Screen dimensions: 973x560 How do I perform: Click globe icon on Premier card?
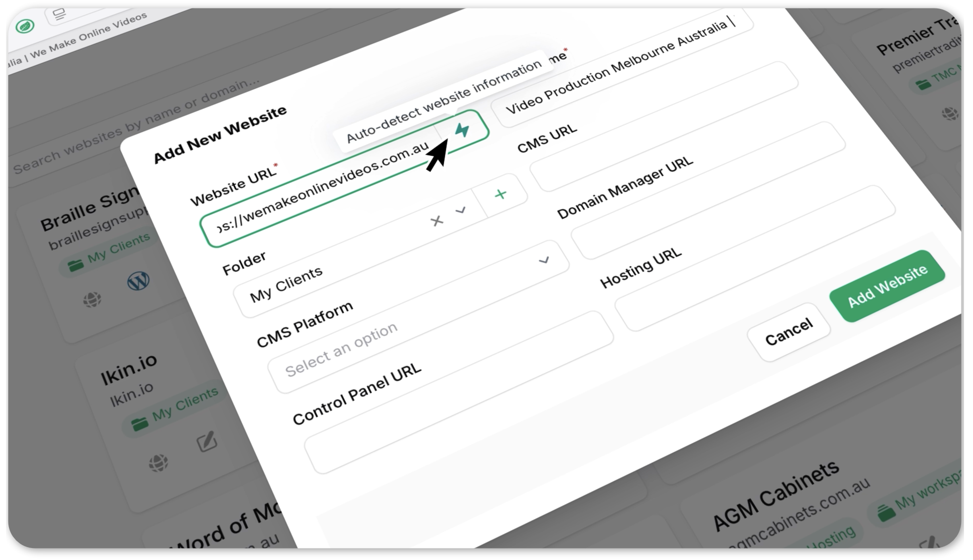pos(950,114)
